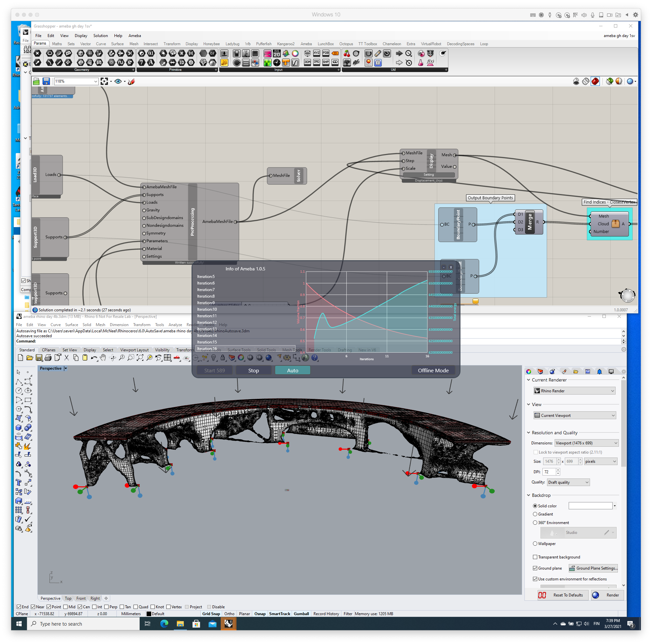
Task: Select the Wallpaper backdrop radio button
Action: click(x=535, y=543)
